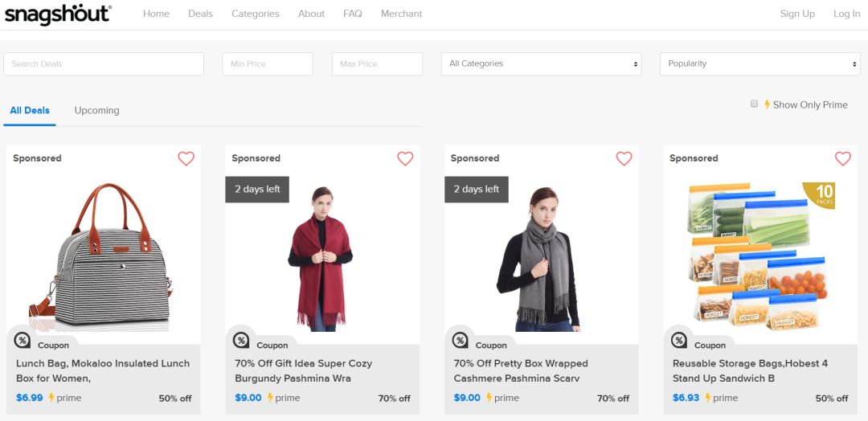Image resolution: width=868 pixels, height=421 pixels.
Task: Click the Sign Up link
Action: click(x=797, y=14)
